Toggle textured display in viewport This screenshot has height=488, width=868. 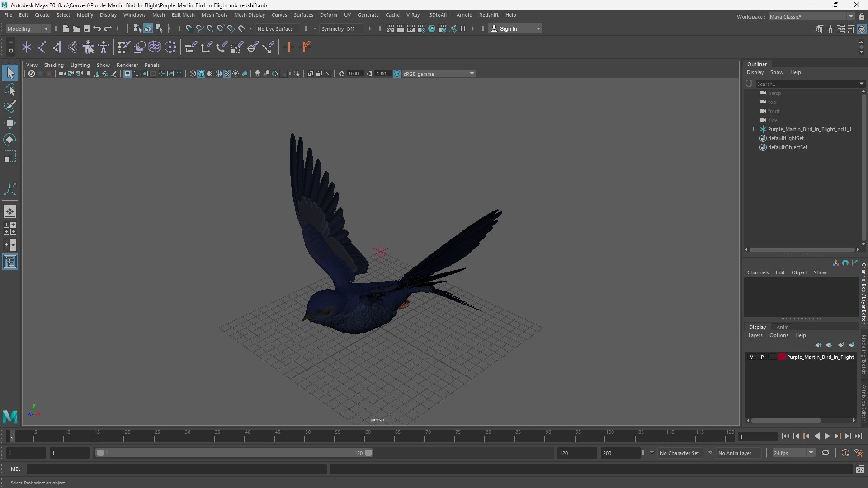pyautogui.click(x=227, y=74)
